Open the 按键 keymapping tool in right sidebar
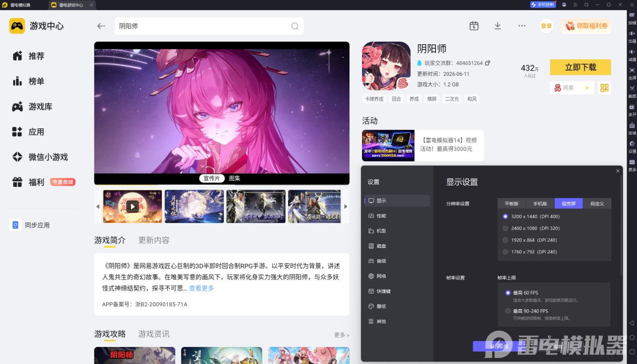The height and width of the screenshot is (364, 637). click(632, 18)
